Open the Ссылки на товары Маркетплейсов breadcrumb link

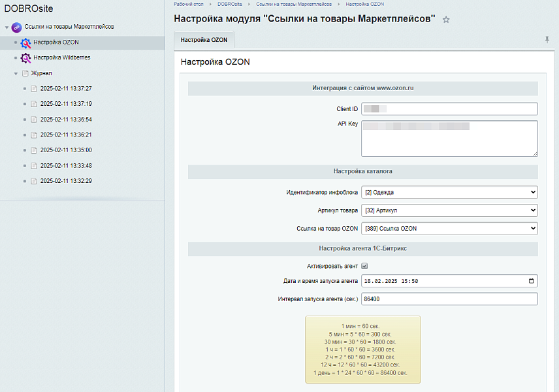(296, 3)
